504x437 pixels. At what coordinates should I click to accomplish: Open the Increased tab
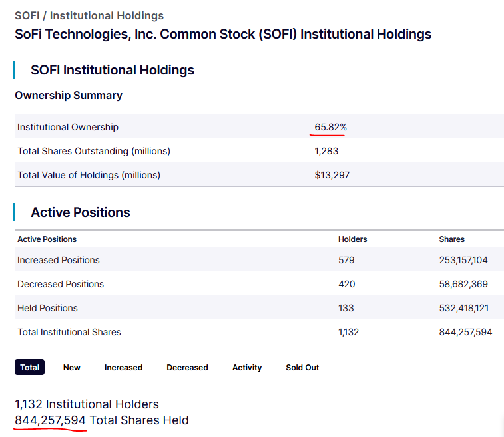(x=123, y=368)
